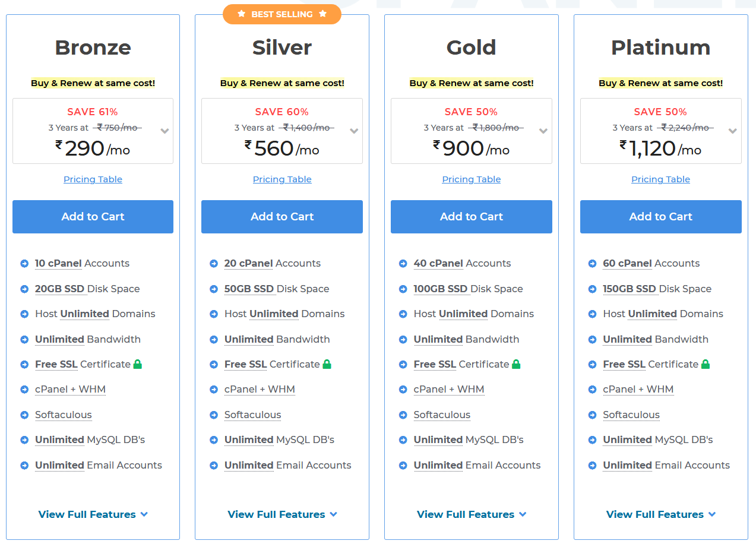Click the star icon left of BEST SELLING
Image resolution: width=756 pixels, height=547 pixels.
click(242, 14)
